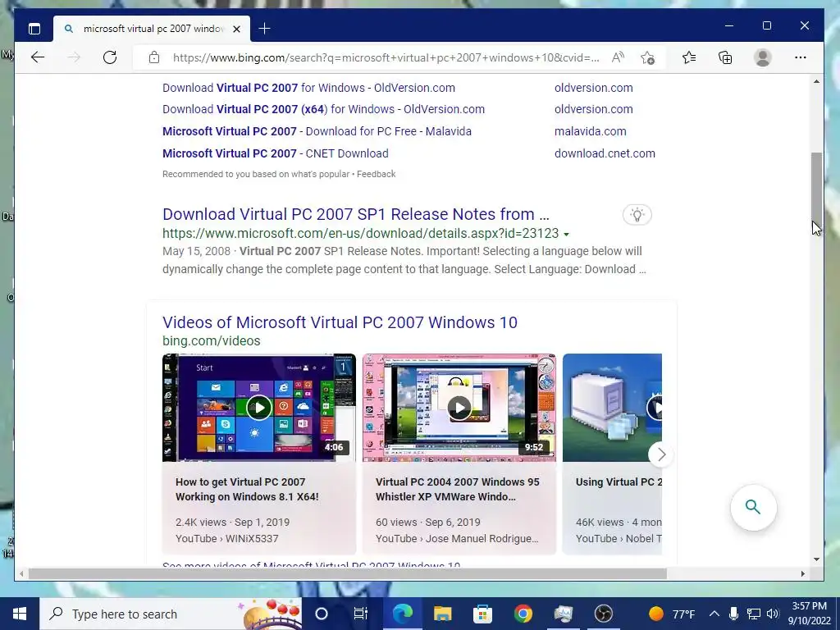Click the Feedback link under recommendations
The width and height of the screenshot is (840, 630).
tap(376, 174)
